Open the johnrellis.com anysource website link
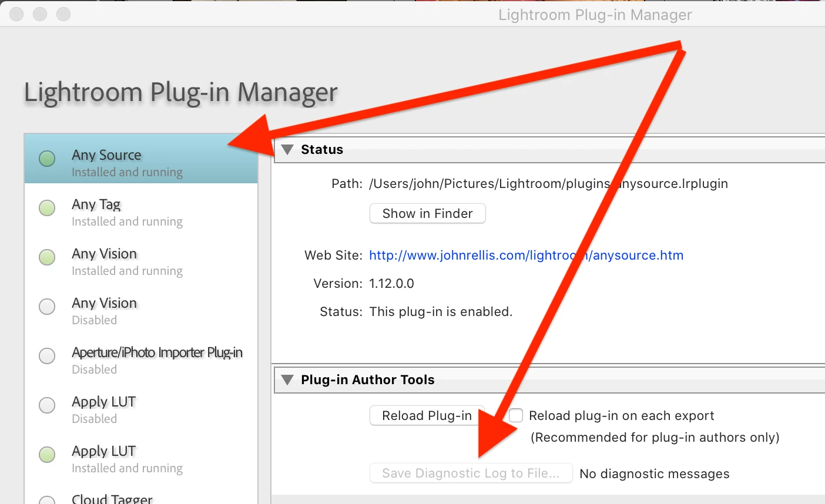This screenshot has height=504, width=825. (526, 256)
